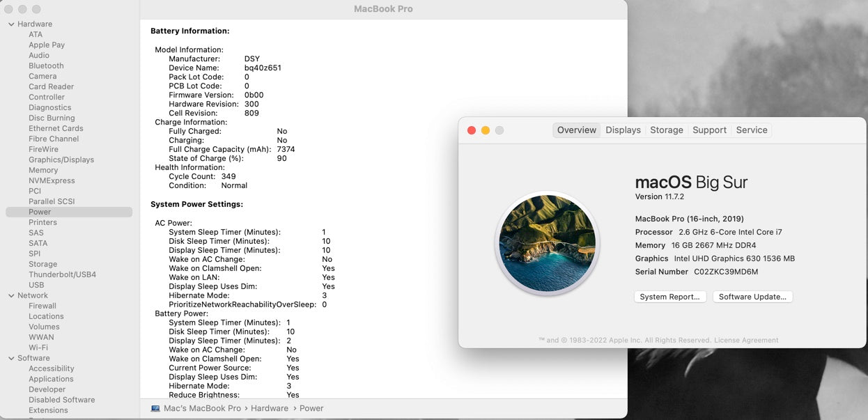Select the Support tab
This screenshot has width=868, height=420.
coord(709,130)
